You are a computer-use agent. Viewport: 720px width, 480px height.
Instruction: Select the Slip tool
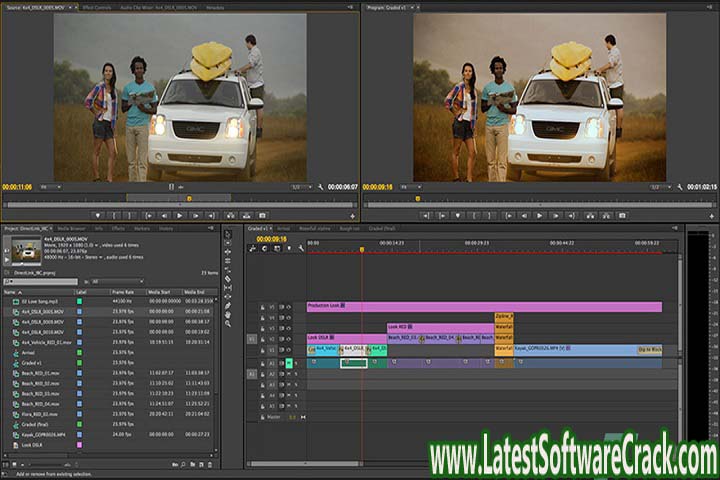(228, 288)
